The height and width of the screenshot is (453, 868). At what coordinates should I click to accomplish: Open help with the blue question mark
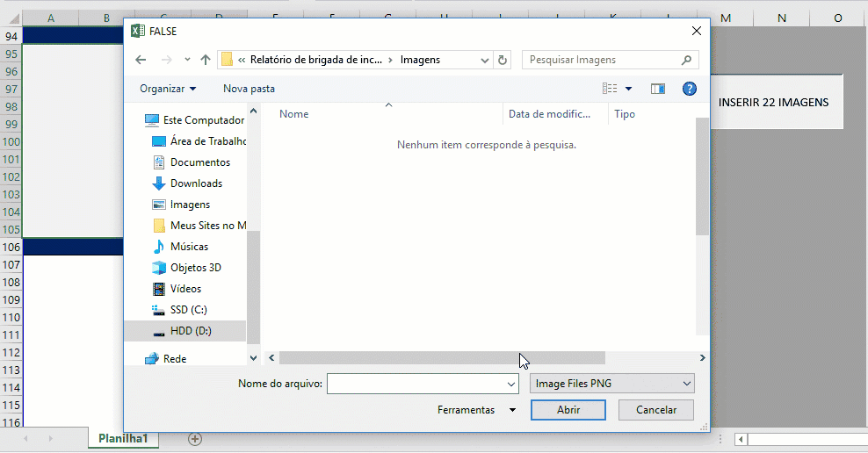coord(689,89)
